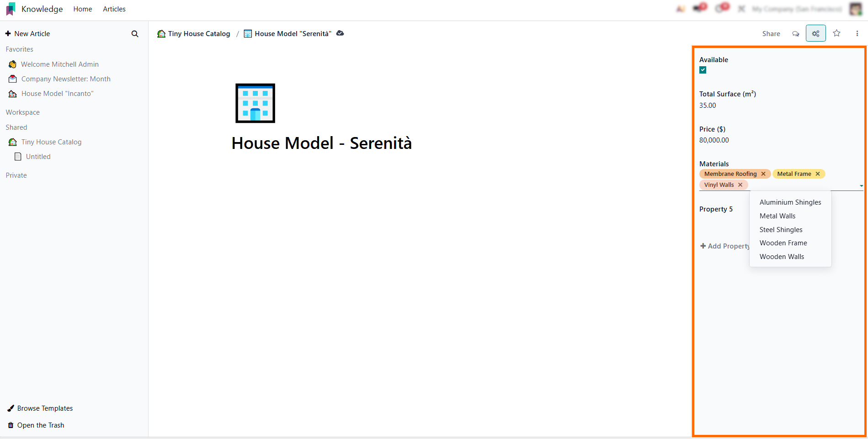Open the chatter comments icon
This screenshot has width=868, height=439.
tap(795, 34)
